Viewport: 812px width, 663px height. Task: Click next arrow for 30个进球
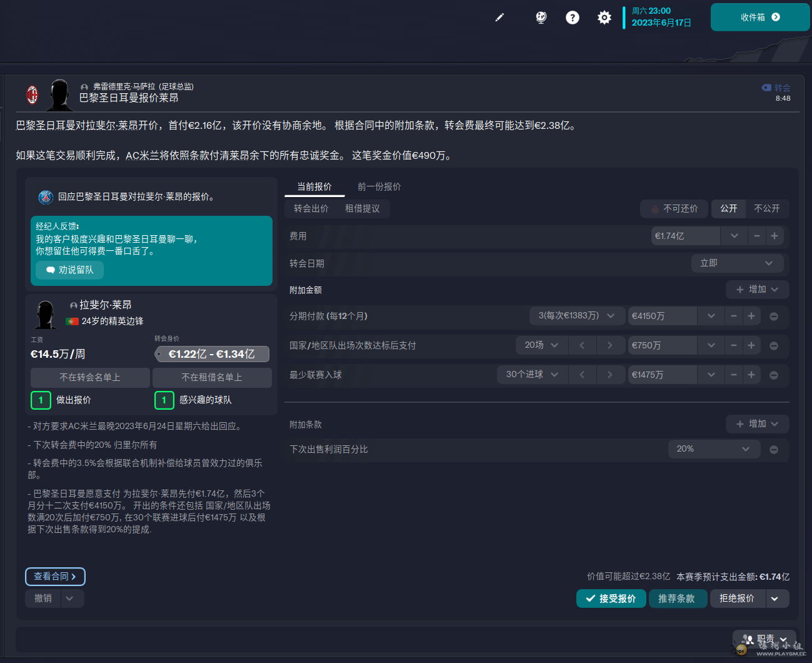tap(609, 375)
